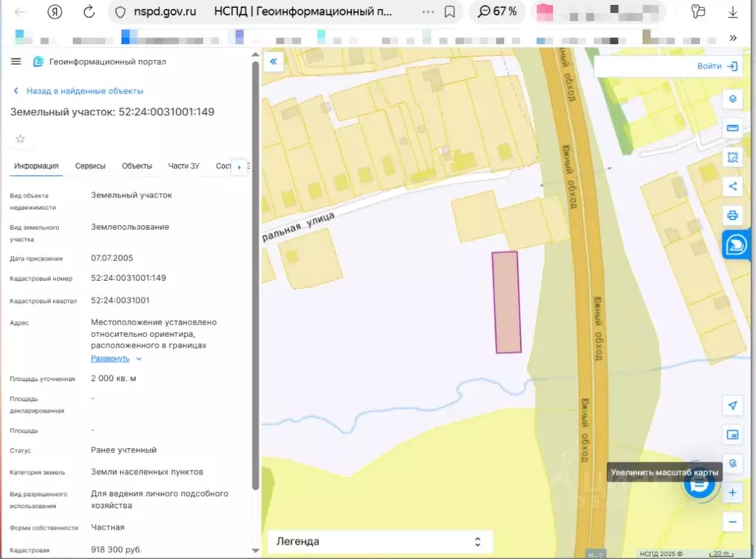Switch to the Сервисы tab
This screenshot has width=756, height=559.
(x=90, y=166)
